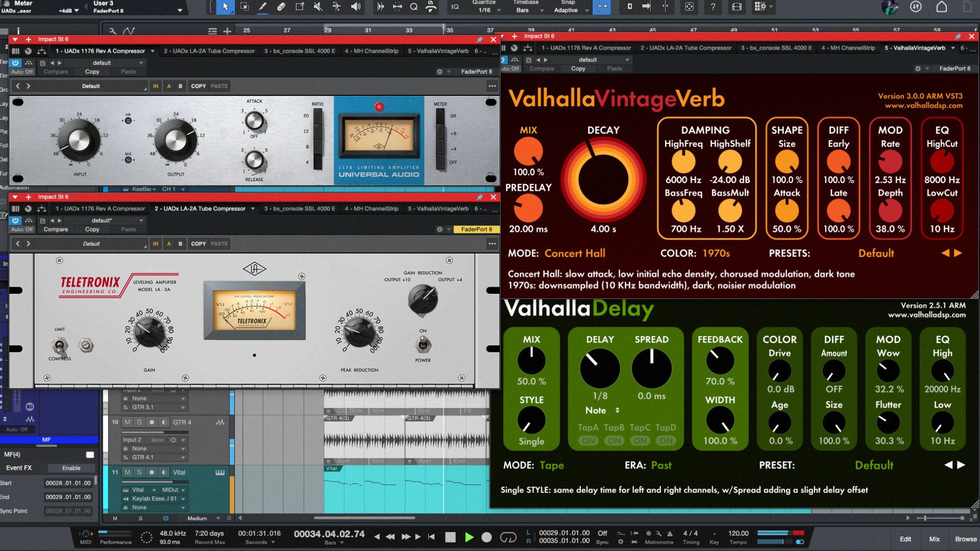
Task: Switch to MH ChannelStrip tab in 1176 window
Action: tap(371, 51)
